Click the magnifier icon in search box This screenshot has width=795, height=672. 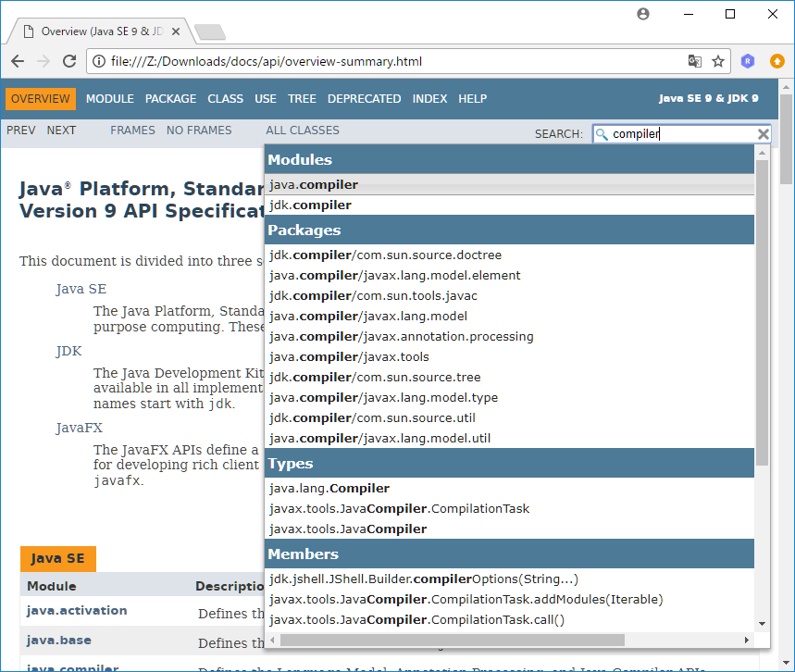point(602,134)
